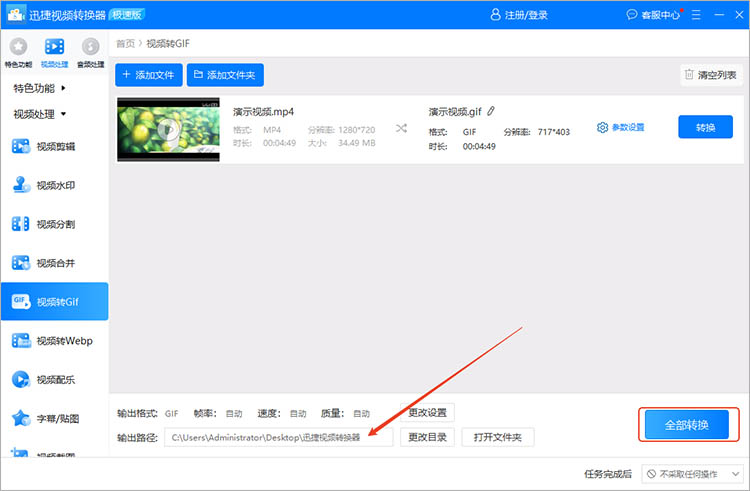Play the 演示视频 thumbnail preview
The image size is (750, 491).
tap(168, 130)
